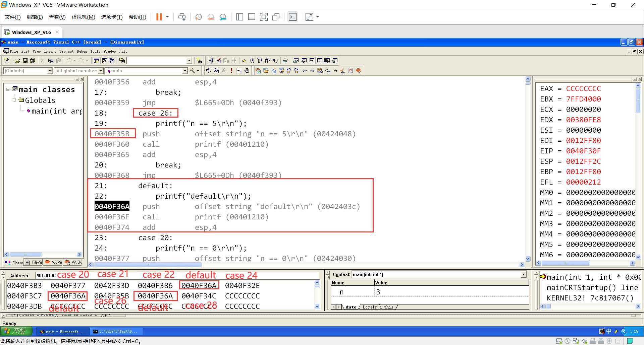Click the Go debug icon in build minibar
This screenshot has width=644, height=345.
(x=239, y=71)
